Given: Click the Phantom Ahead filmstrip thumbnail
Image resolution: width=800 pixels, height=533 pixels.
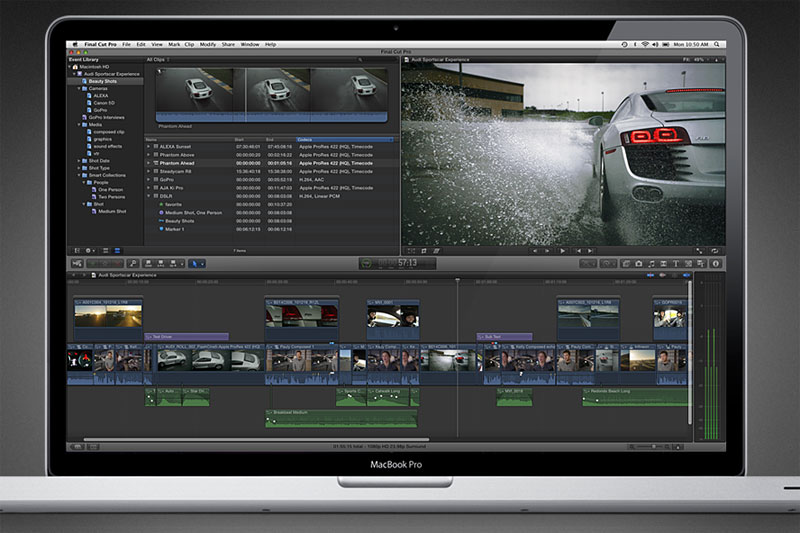Looking at the screenshot, I should point(271,95).
